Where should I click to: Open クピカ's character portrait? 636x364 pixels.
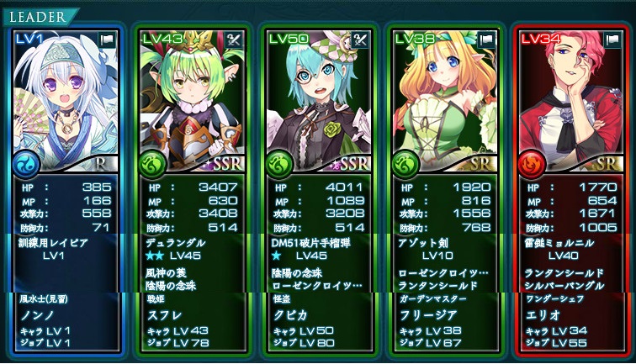(319, 101)
